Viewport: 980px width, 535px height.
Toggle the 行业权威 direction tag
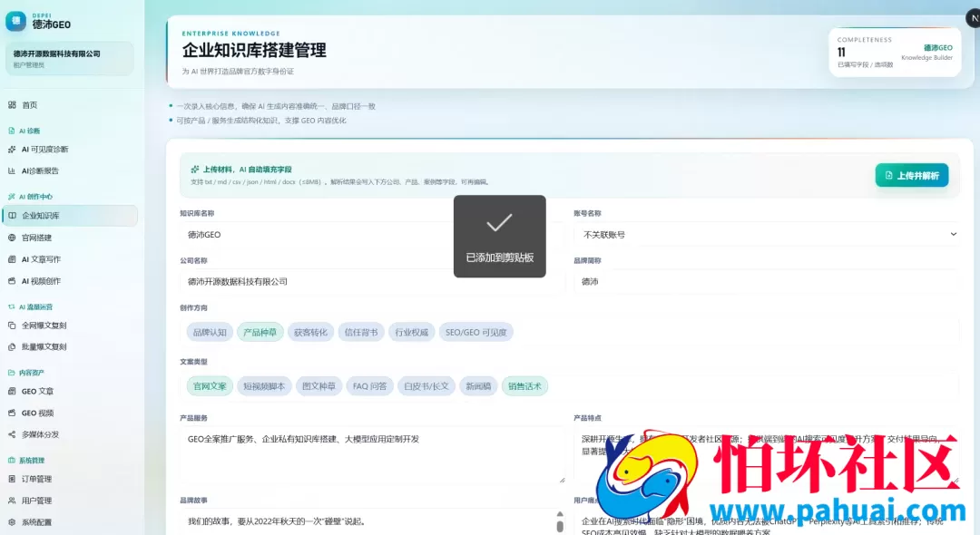click(412, 332)
